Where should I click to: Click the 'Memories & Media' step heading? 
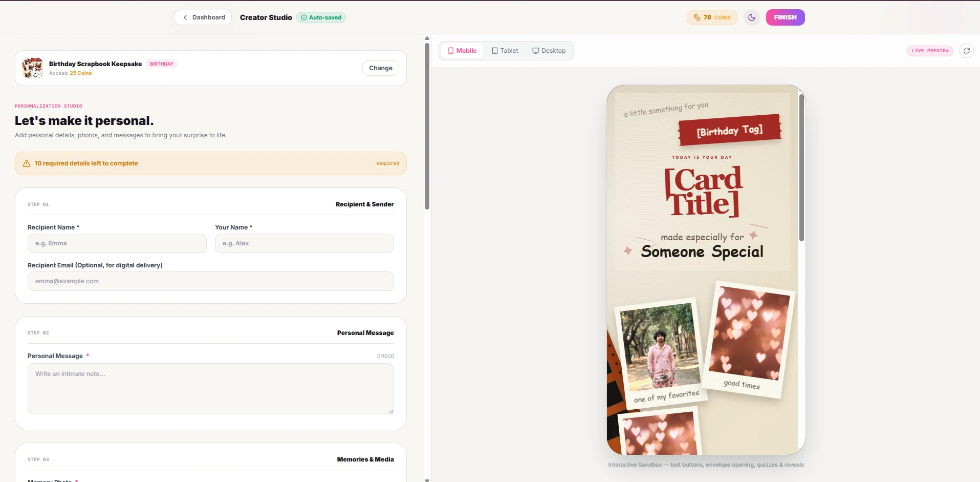365,459
